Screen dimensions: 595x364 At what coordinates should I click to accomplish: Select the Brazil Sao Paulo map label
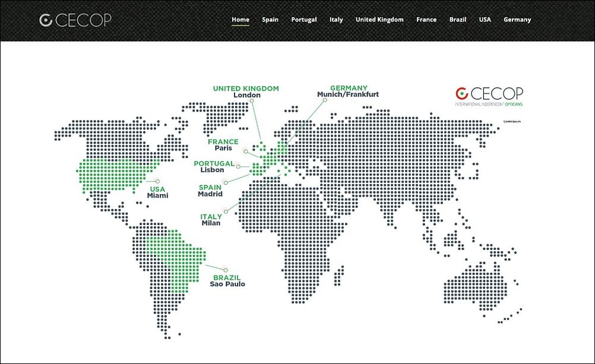(227, 281)
